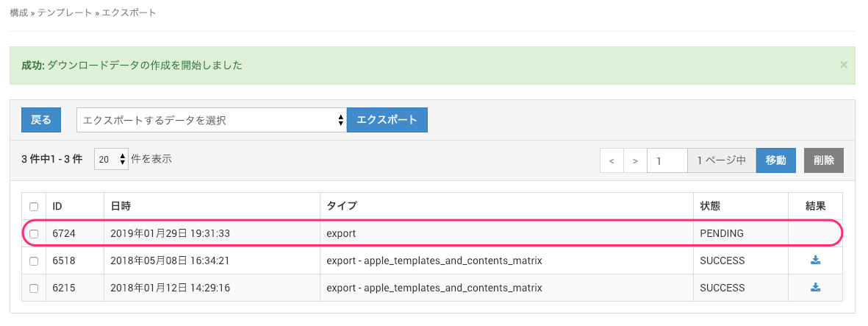This screenshot has width=868, height=326.
Task: Click the gray 削除 button
Action: pyautogui.click(x=824, y=160)
